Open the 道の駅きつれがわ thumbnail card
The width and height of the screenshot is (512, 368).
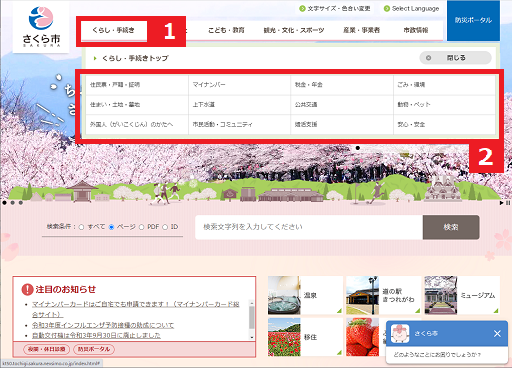383,295
